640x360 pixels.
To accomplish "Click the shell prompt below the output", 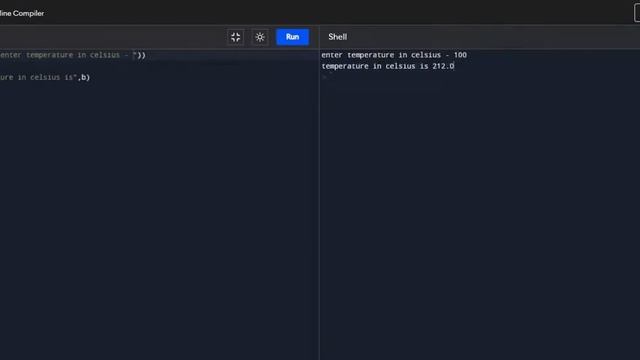I will 325,77.
